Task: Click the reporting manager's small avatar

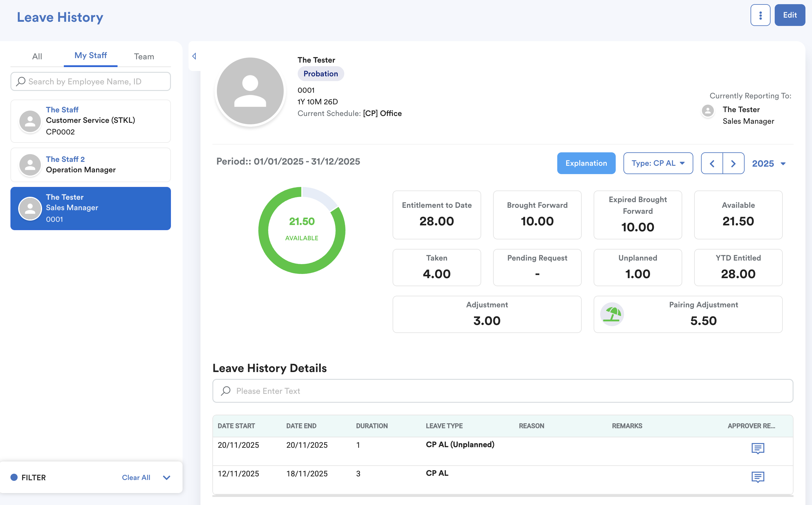Action: click(x=708, y=111)
